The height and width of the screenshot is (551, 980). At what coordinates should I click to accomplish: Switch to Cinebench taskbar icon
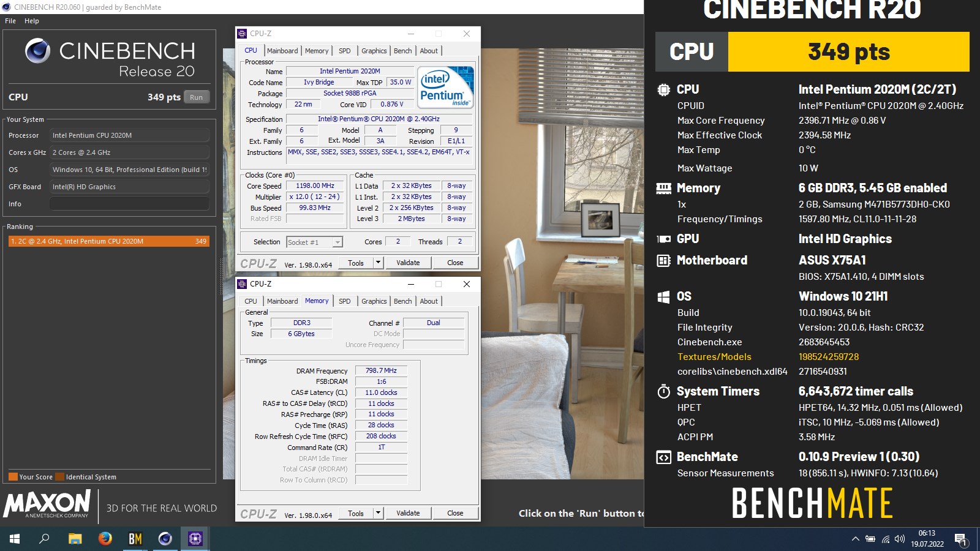[x=165, y=539]
